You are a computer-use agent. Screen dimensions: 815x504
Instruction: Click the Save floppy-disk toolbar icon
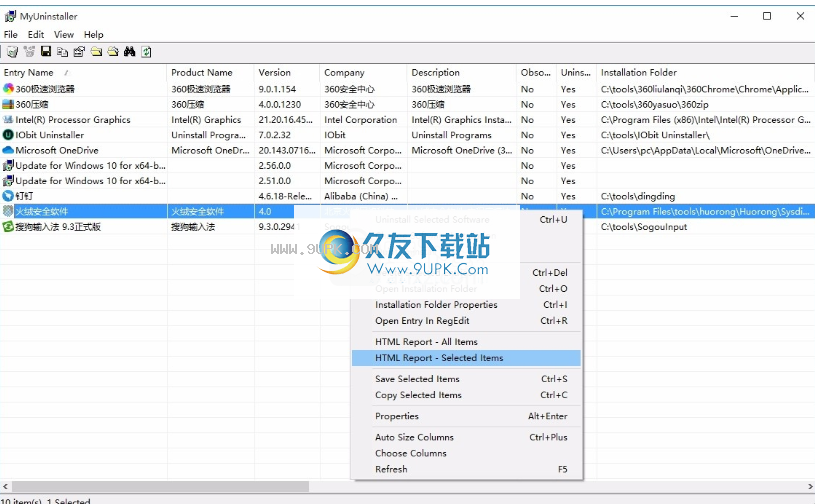[46, 51]
